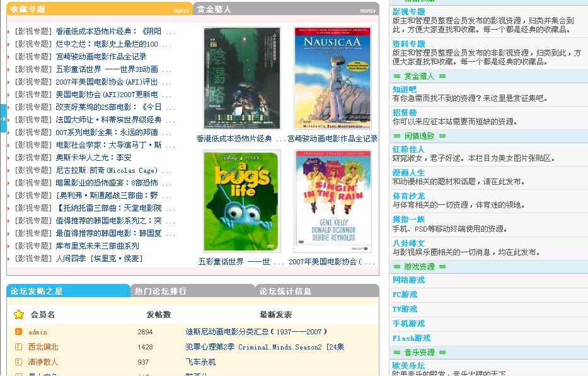Image resolution: width=588 pixels, height=376 pixels.
Task: Click the 游戏资源 section header in sidebar
Action: pos(419,267)
